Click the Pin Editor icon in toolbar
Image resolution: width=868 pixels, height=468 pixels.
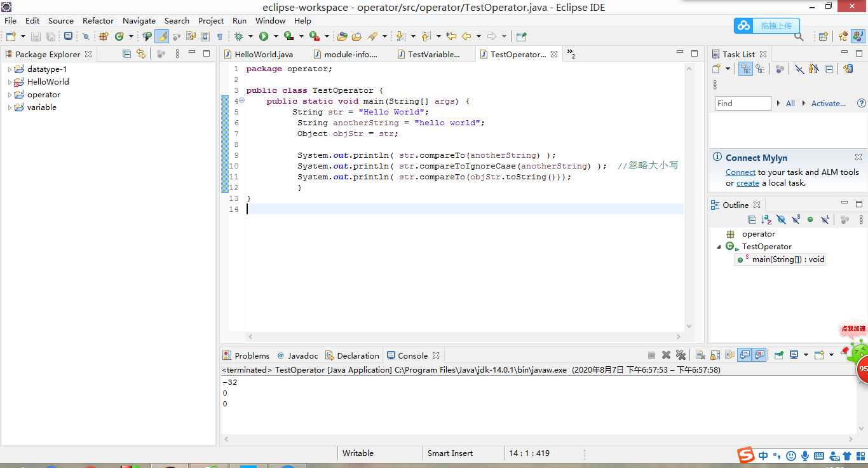521,36
